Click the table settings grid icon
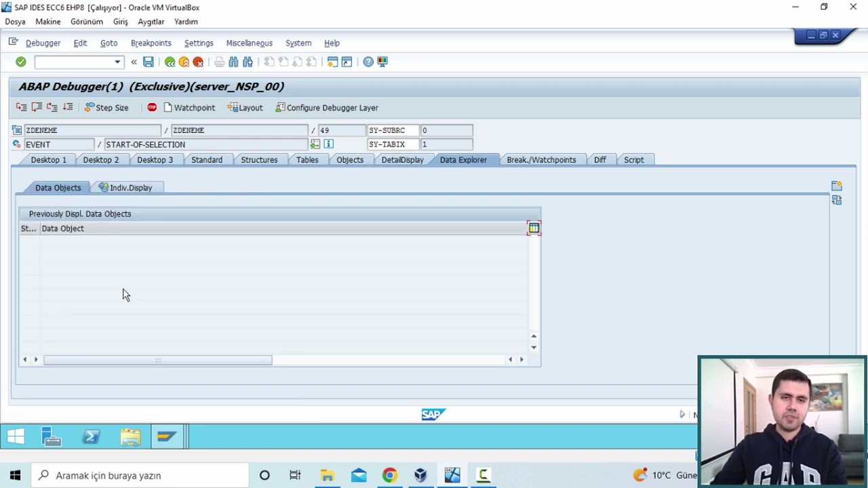The height and width of the screenshot is (488, 868). click(534, 228)
